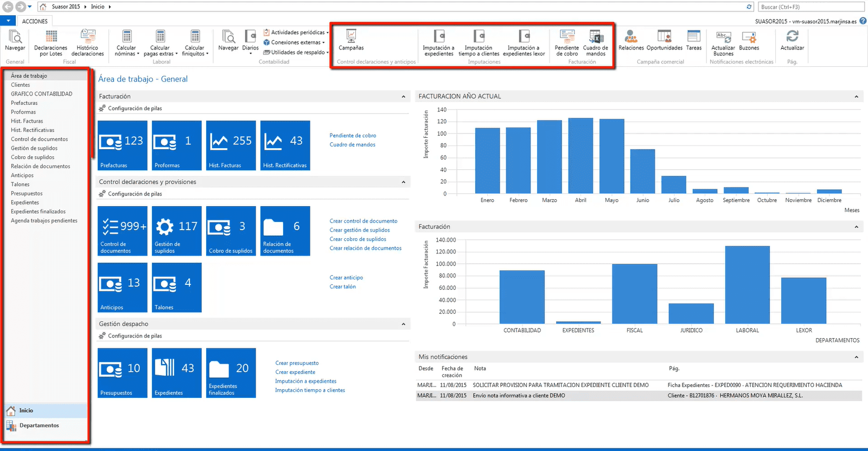The width and height of the screenshot is (868, 451).
Task: Open Tareas ribbon icon
Action: coord(693,41)
